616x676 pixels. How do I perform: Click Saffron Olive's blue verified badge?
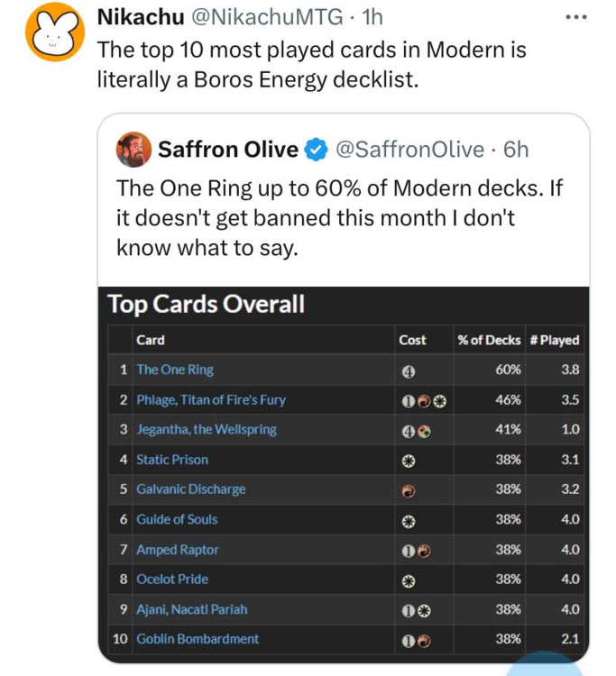316,150
